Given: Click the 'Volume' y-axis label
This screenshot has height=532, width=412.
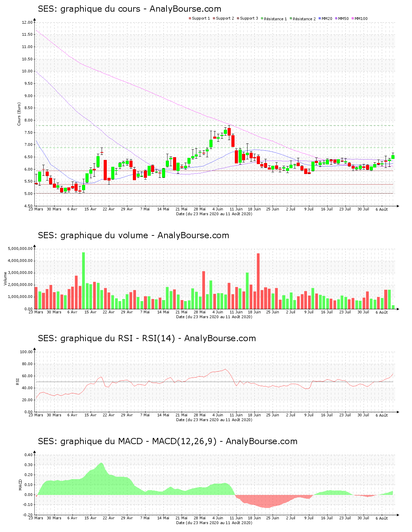Looking at the screenshot, I should coord(5,279).
